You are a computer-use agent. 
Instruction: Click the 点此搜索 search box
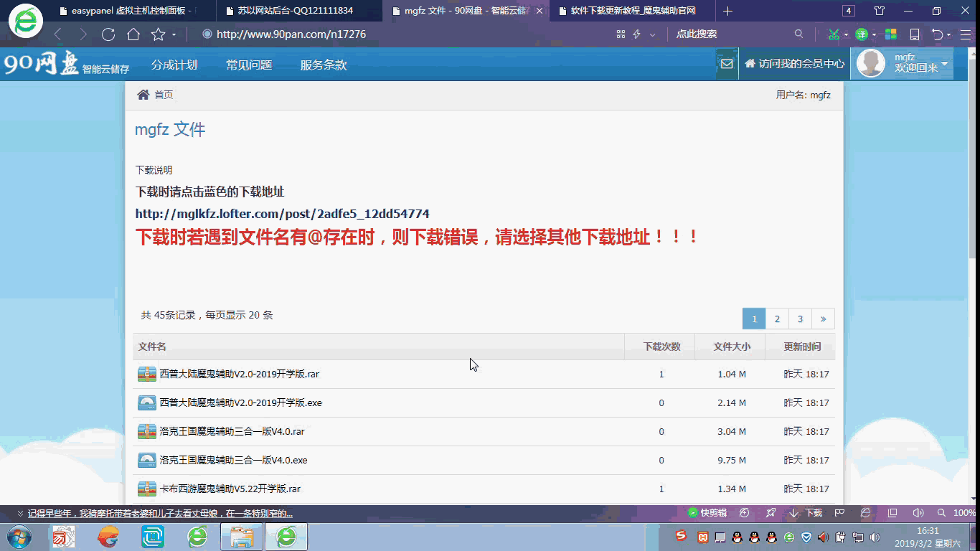click(x=732, y=34)
